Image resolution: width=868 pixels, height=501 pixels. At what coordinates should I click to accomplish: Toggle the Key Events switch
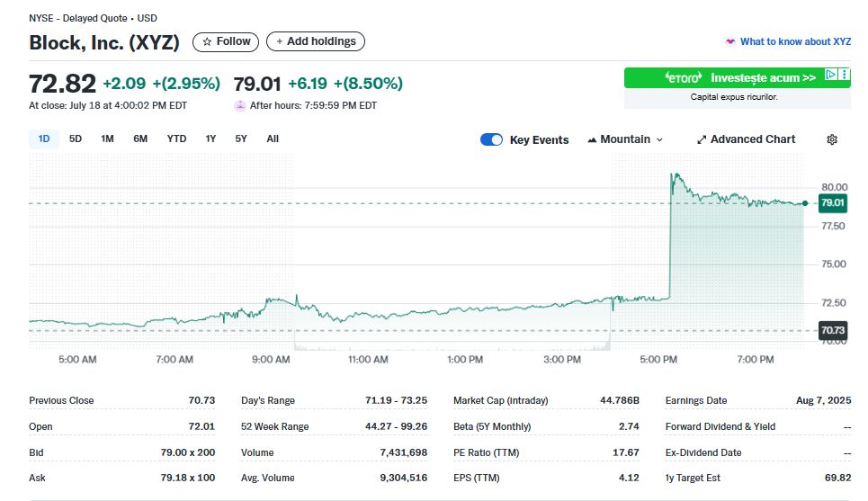[x=492, y=139]
